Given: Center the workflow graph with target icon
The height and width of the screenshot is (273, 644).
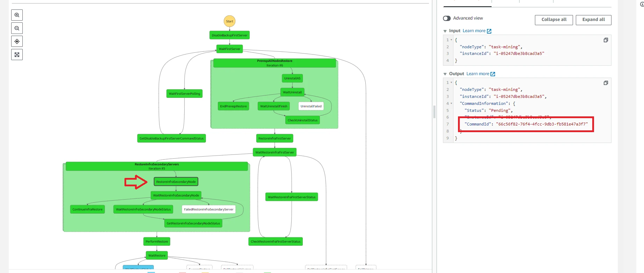Looking at the screenshot, I should pos(17,41).
